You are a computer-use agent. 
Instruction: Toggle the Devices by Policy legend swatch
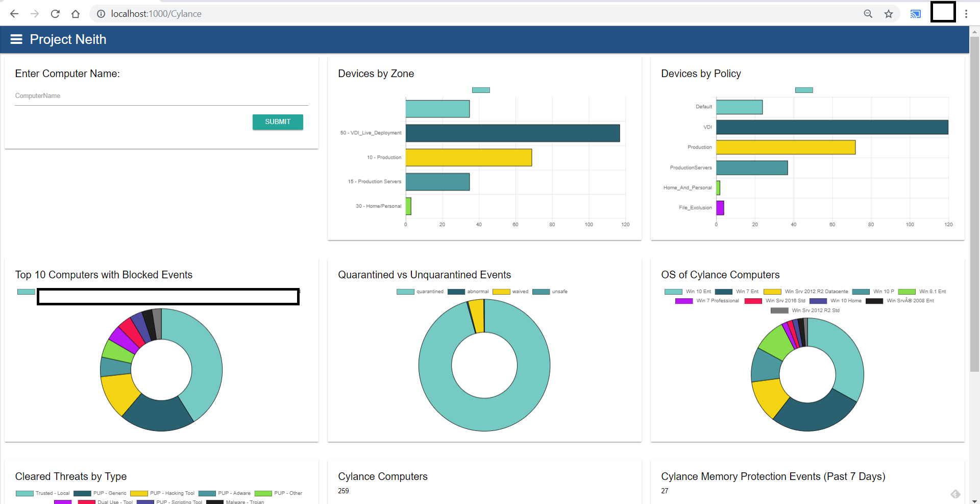[804, 90]
